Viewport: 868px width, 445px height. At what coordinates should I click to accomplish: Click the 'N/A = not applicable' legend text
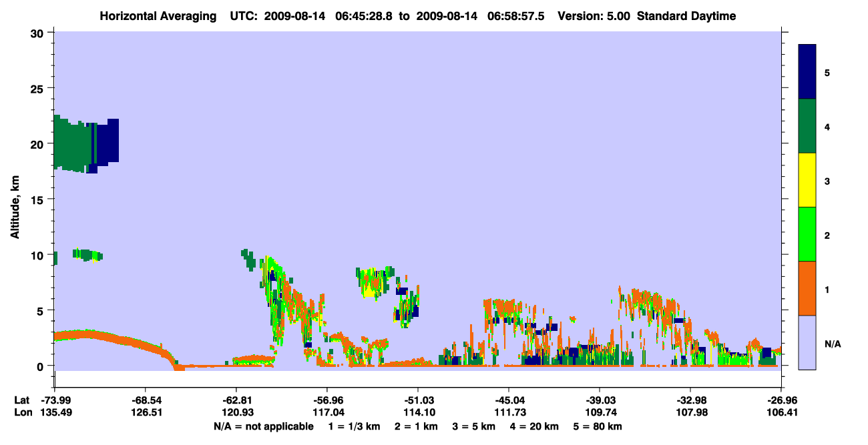[x=263, y=426]
